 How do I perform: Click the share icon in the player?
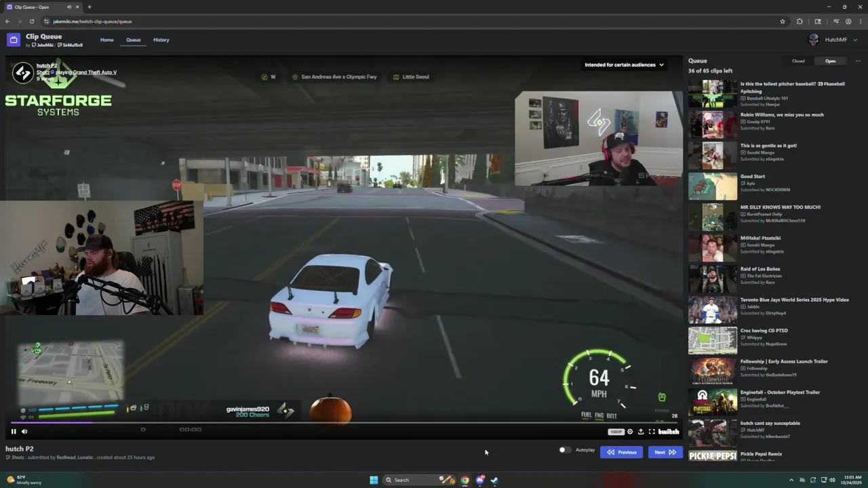[641, 432]
